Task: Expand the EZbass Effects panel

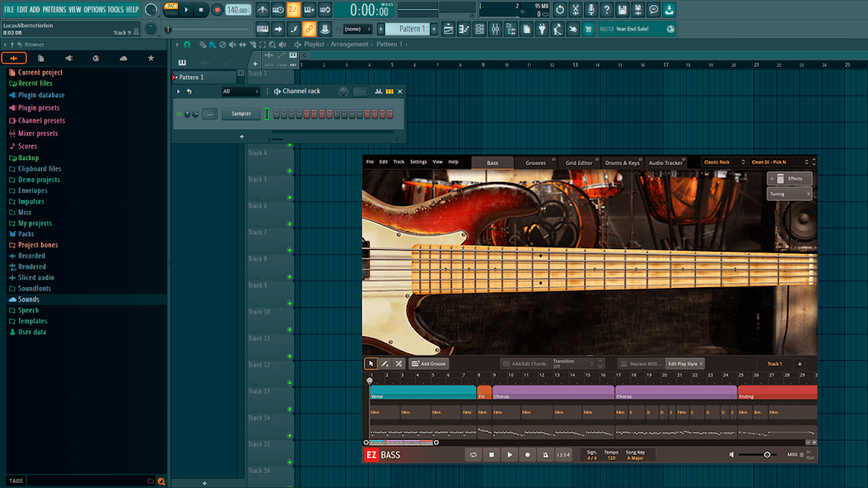Action: click(789, 179)
